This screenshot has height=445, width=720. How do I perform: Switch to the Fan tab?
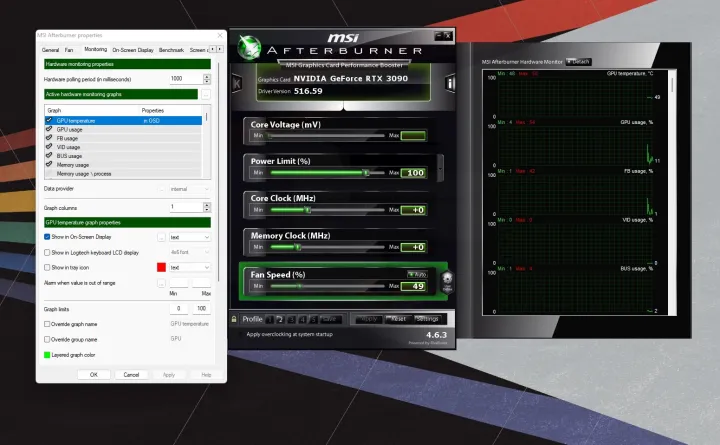tap(70, 49)
